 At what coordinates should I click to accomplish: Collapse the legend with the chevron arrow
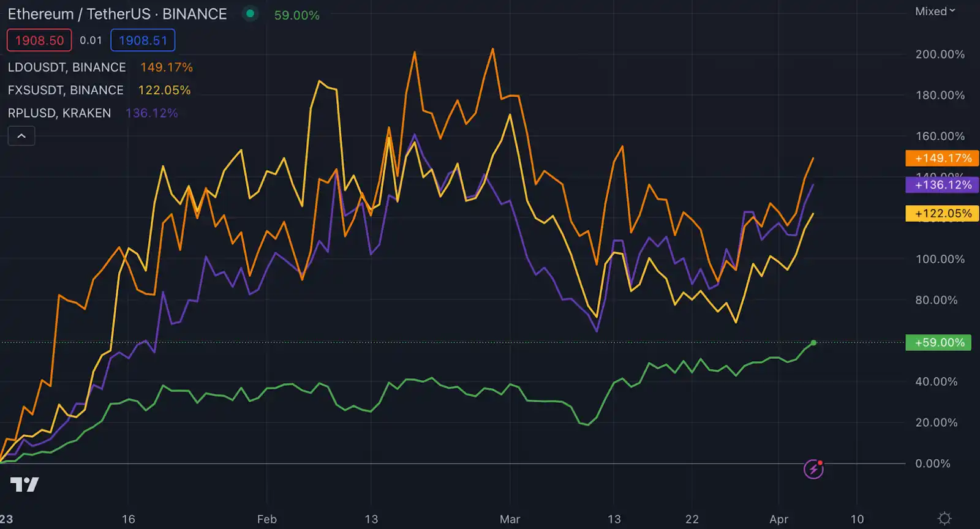pos(21,136)
